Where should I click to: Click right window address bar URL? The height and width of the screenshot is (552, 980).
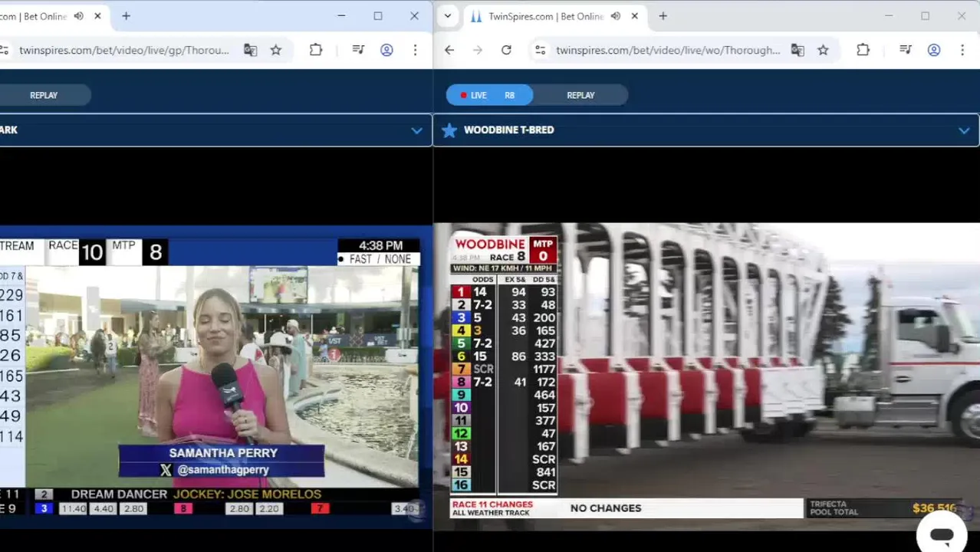coord(668,50)
